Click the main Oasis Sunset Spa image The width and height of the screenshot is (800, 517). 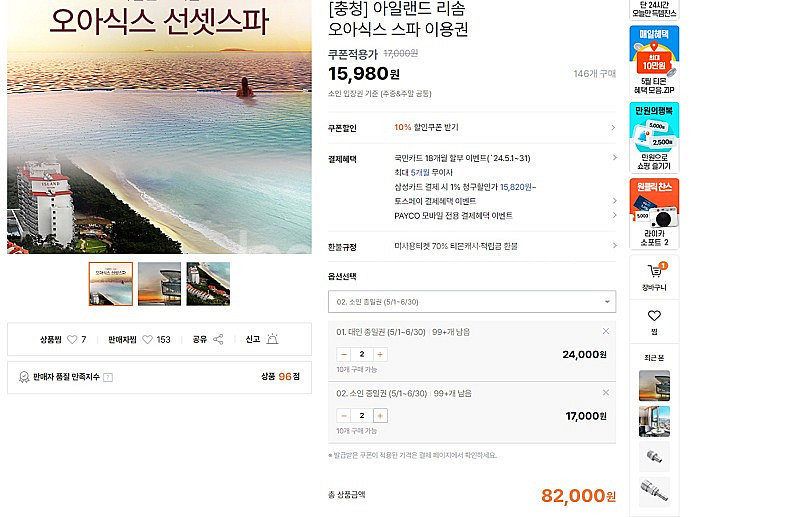[159, 127]
